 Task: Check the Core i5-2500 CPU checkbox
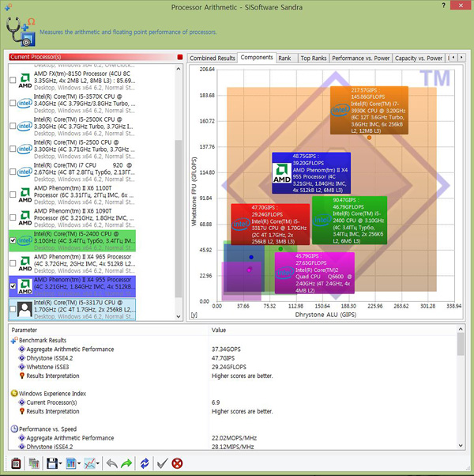click(13, 149)
